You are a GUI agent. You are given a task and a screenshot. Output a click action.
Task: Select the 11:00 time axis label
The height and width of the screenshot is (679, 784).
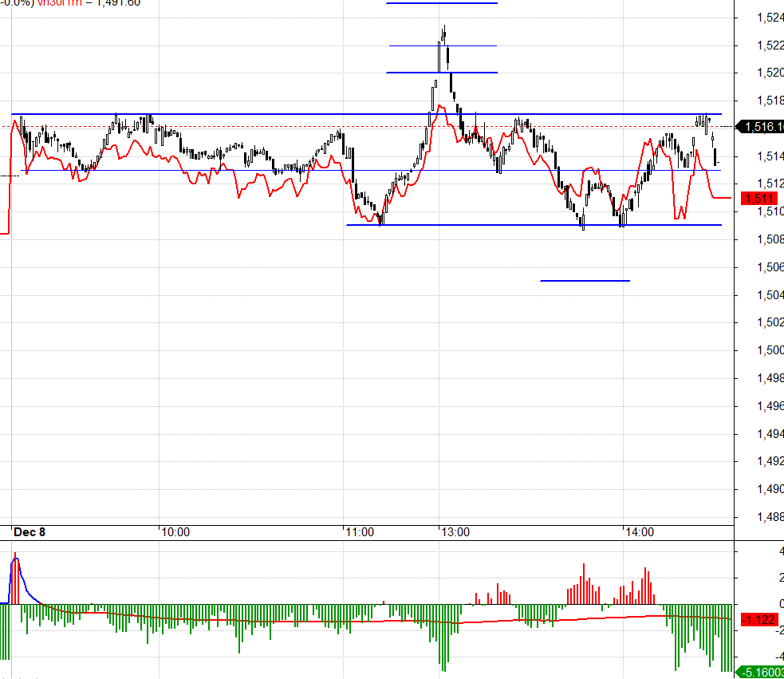point(360,532)
